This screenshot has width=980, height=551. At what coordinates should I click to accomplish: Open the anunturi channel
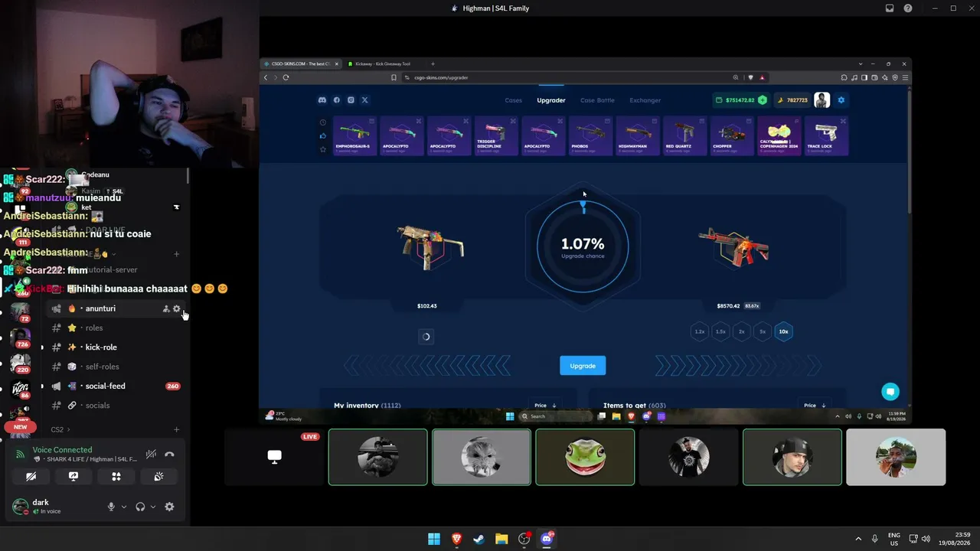pos(100,308)
